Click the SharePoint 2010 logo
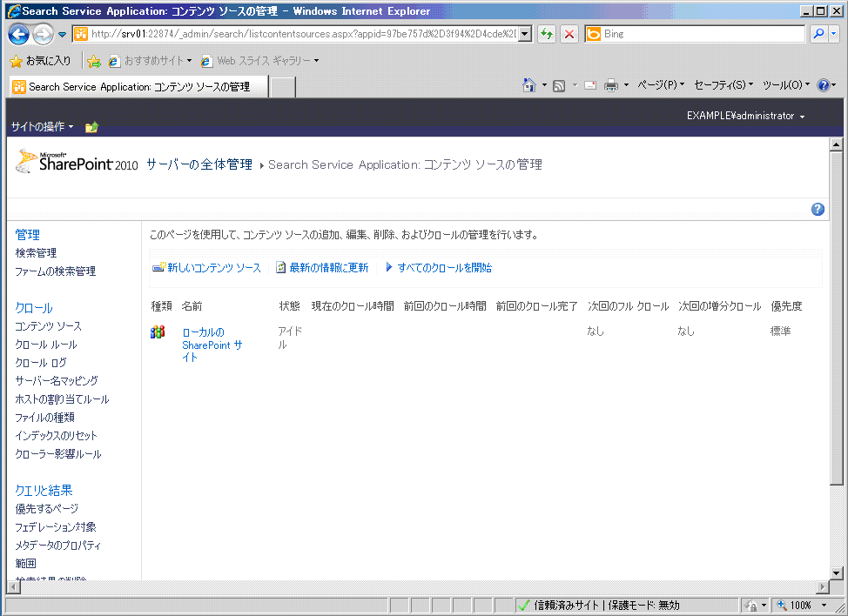This screenshot has height=616, width=848. coord(77,161)
